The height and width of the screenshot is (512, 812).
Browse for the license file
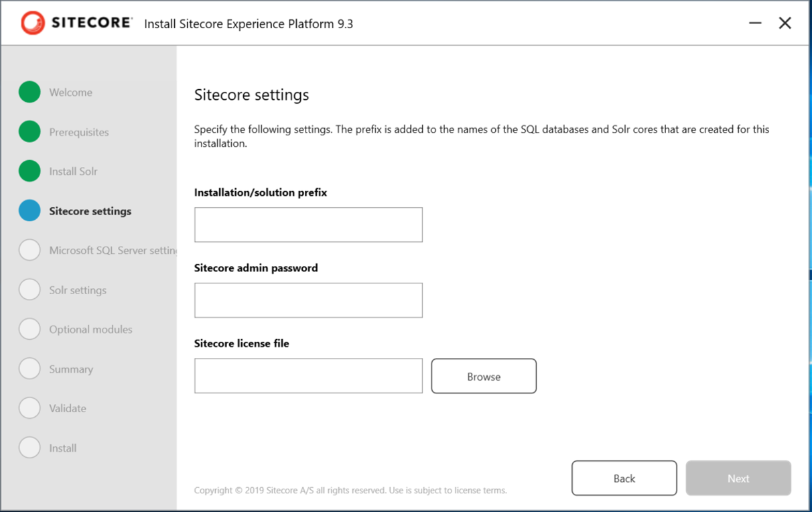coord(484,376)
